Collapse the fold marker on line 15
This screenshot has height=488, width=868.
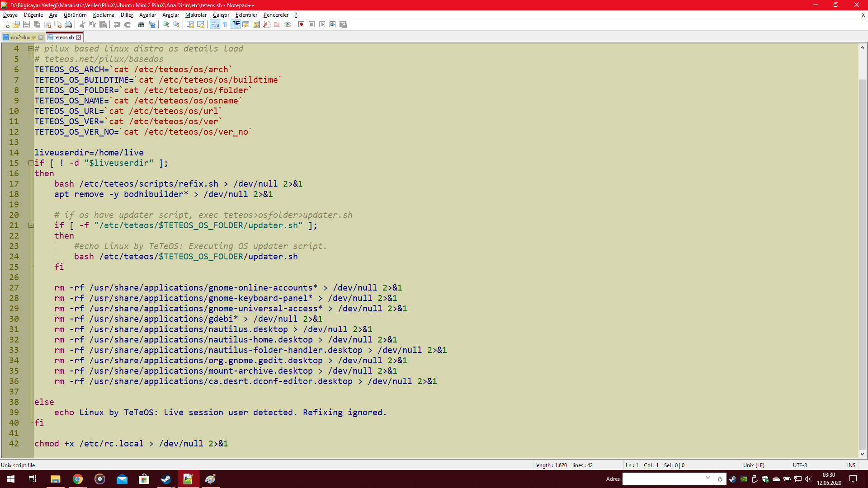click(31, 163)
